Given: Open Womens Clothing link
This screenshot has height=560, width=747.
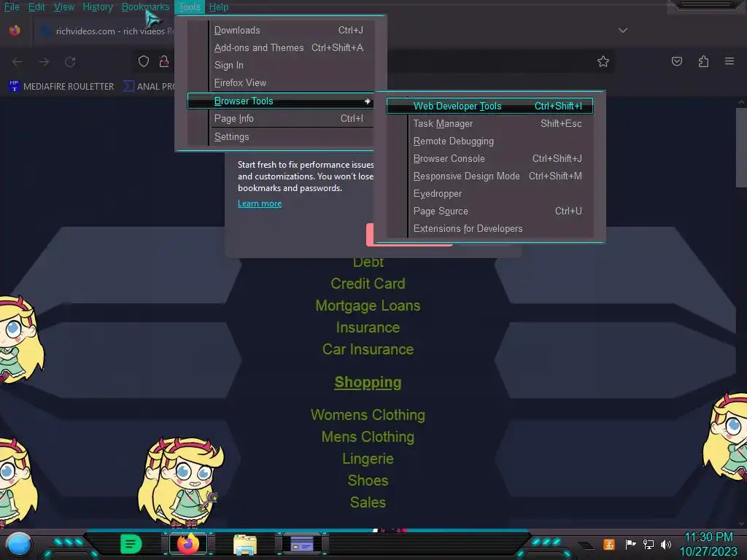Looking at the screenshot, I should coord(368,415).
